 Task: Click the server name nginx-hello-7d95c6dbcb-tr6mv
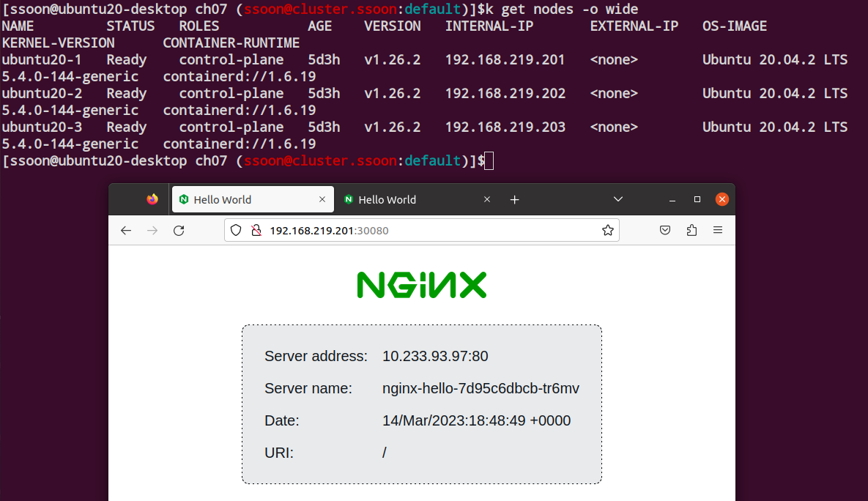[x=481, y=388]
